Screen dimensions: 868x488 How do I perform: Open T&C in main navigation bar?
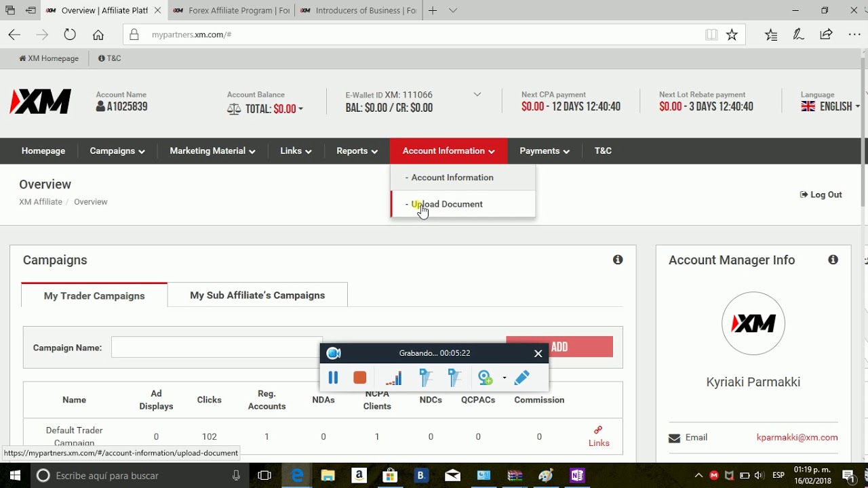pyautogui.click(x=603, y=150)
